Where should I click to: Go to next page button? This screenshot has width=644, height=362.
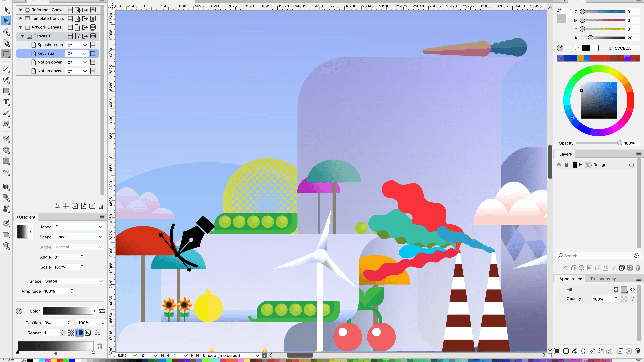click(x=192, y=355)
